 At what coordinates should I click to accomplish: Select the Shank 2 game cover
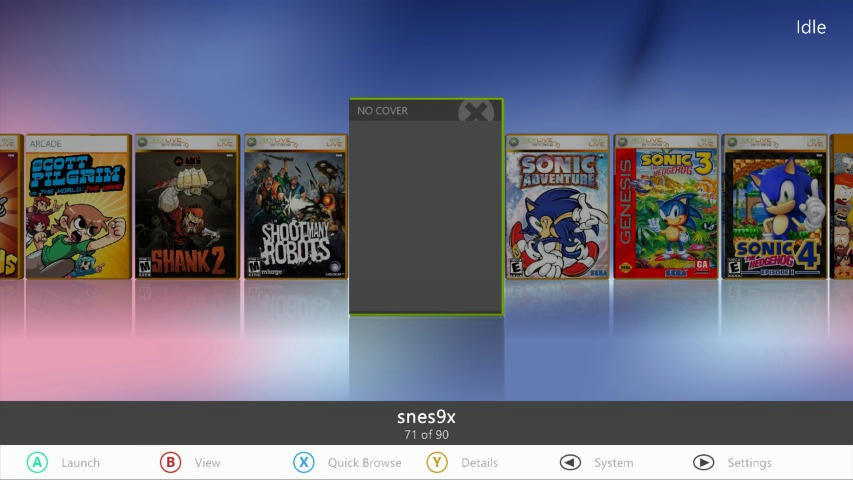[187, 207]
